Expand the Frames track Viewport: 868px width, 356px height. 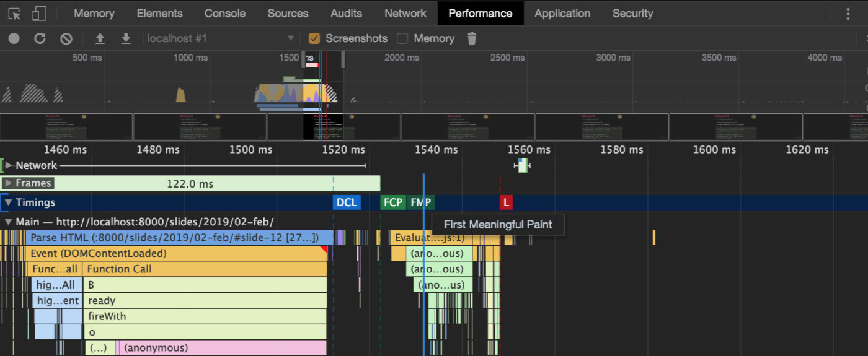point(7,183)
